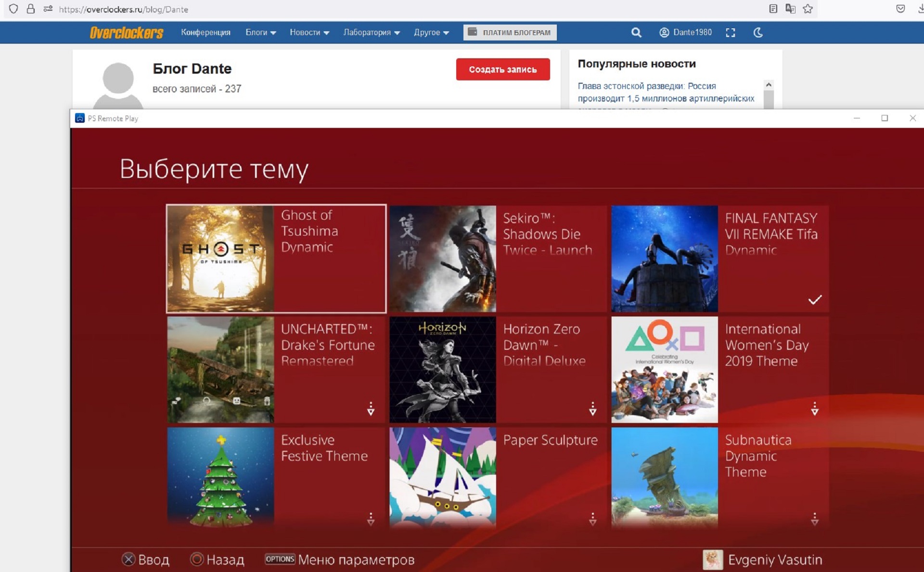924x572 pixels.
Task: Open the Лаборатория dropdown menu
Action: point(371,32)
